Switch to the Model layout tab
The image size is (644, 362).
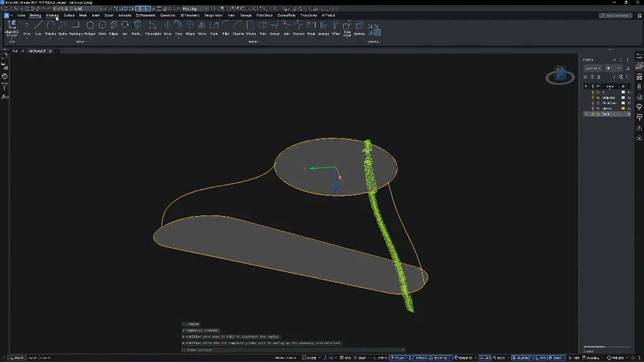[x=17, y=358]
